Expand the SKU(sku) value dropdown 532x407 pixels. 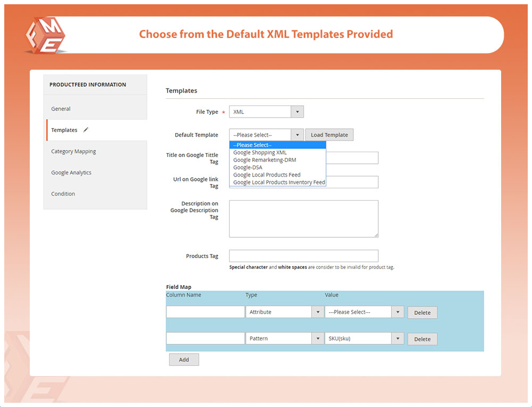(364, 339)
